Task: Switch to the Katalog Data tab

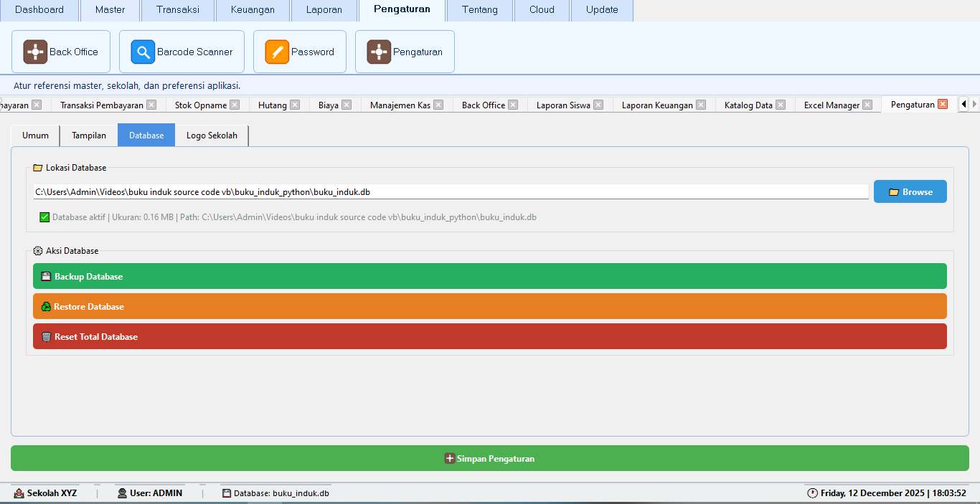Action: click(x=748, y=105)
